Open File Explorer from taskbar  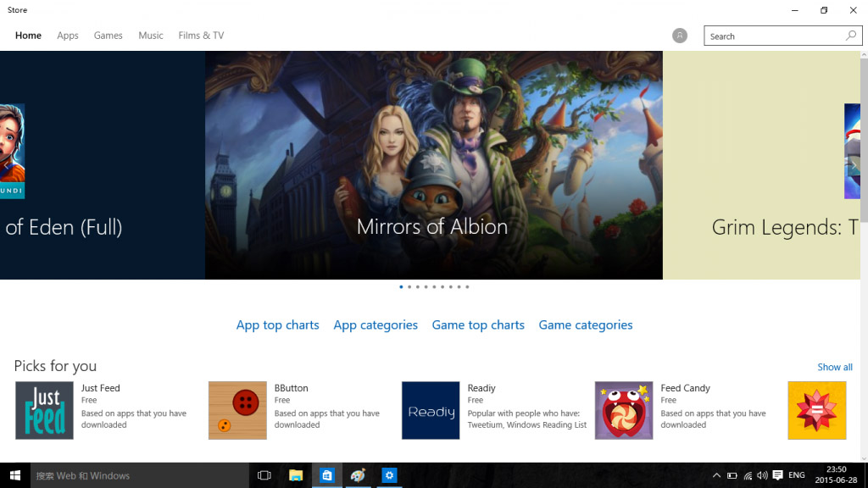click(x=296, y=475)
